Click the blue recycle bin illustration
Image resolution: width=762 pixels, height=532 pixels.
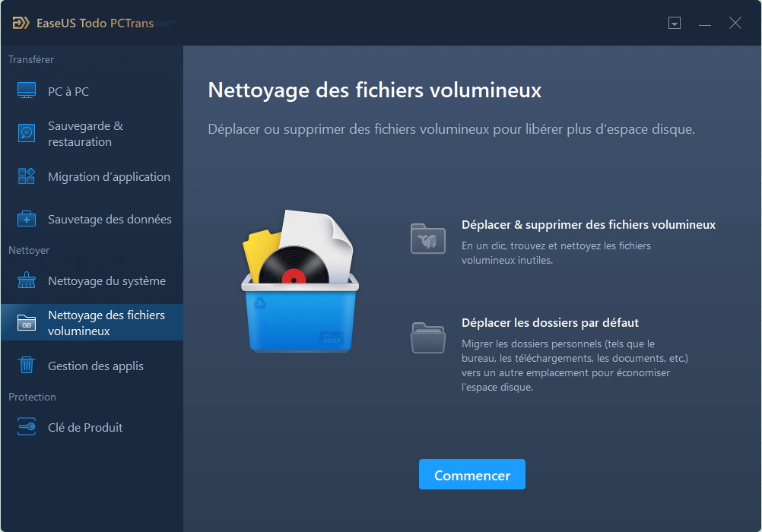tap(300, 281)
